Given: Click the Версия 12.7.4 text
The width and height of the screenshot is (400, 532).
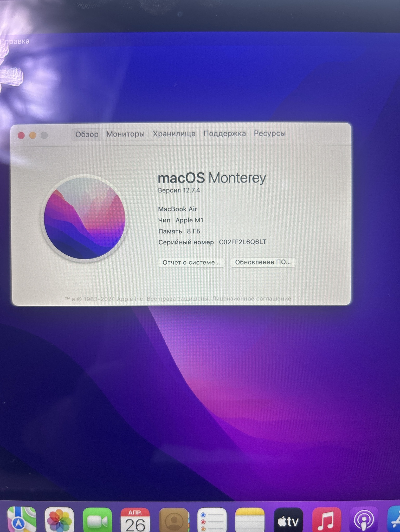Looking at the screenshot, I should coord(179,190).
